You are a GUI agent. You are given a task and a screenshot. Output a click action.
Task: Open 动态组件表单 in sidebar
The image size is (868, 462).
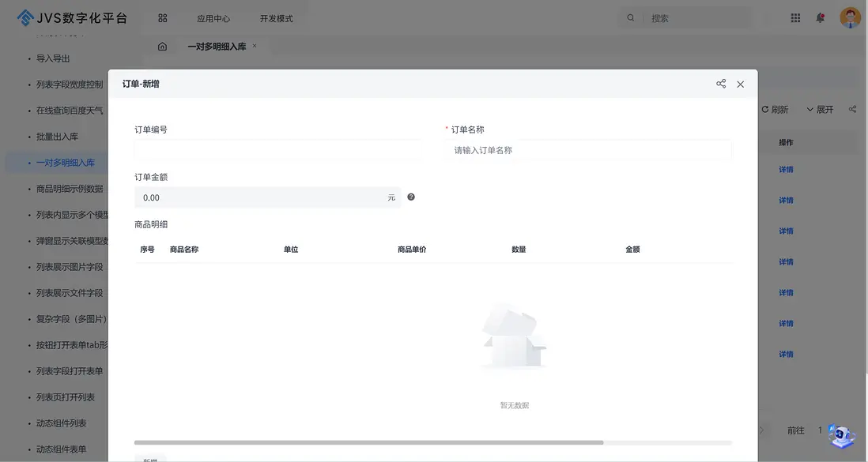(x=62, y=449)
